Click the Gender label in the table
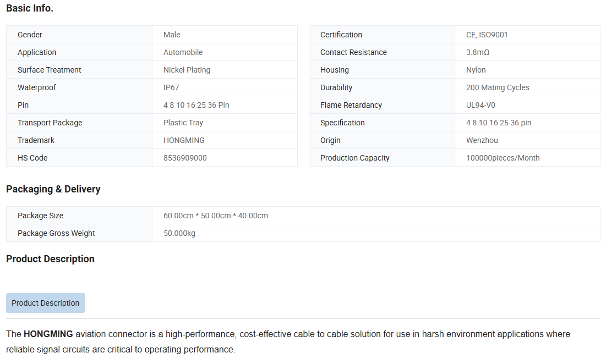 pyautogui.click(x=30, y=35)
